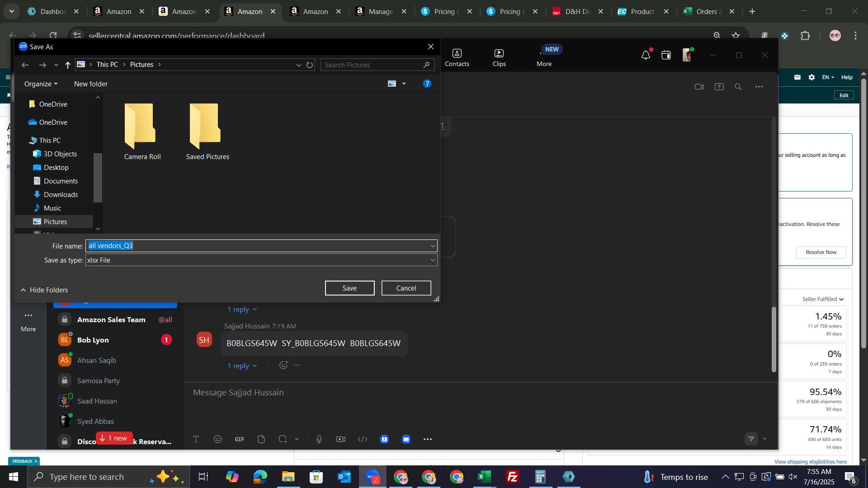Navigate back in Save As dialog
This screenshot has height=488, width=868.
point(25,65)
